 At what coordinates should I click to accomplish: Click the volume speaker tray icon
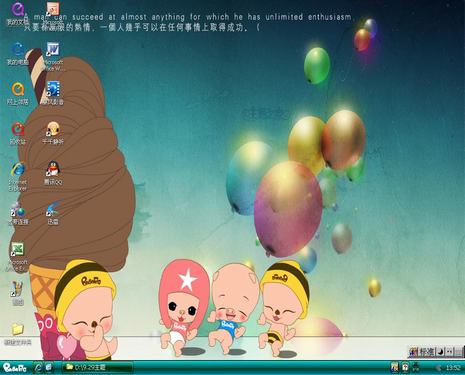pos(439,368)
